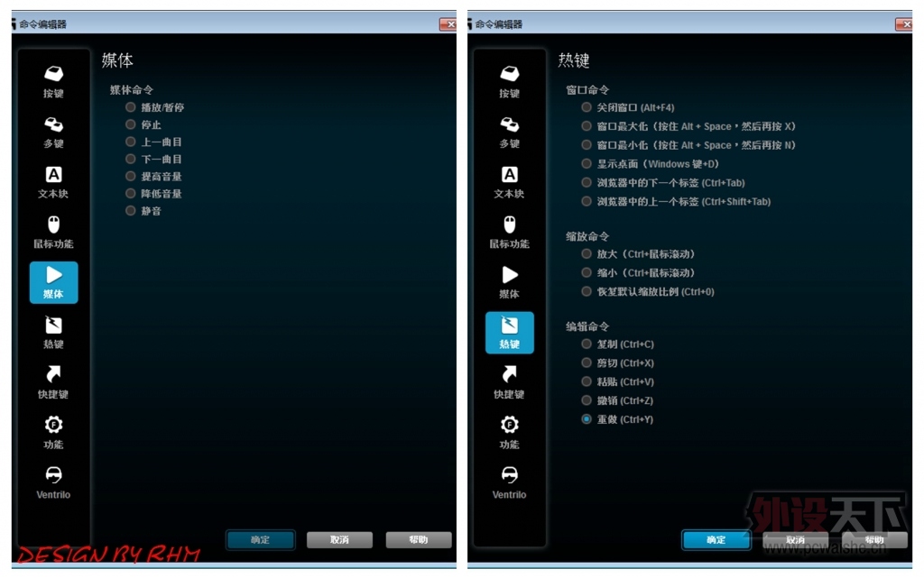Confirm with 确定 in right 热键 window

click(716, 540)
